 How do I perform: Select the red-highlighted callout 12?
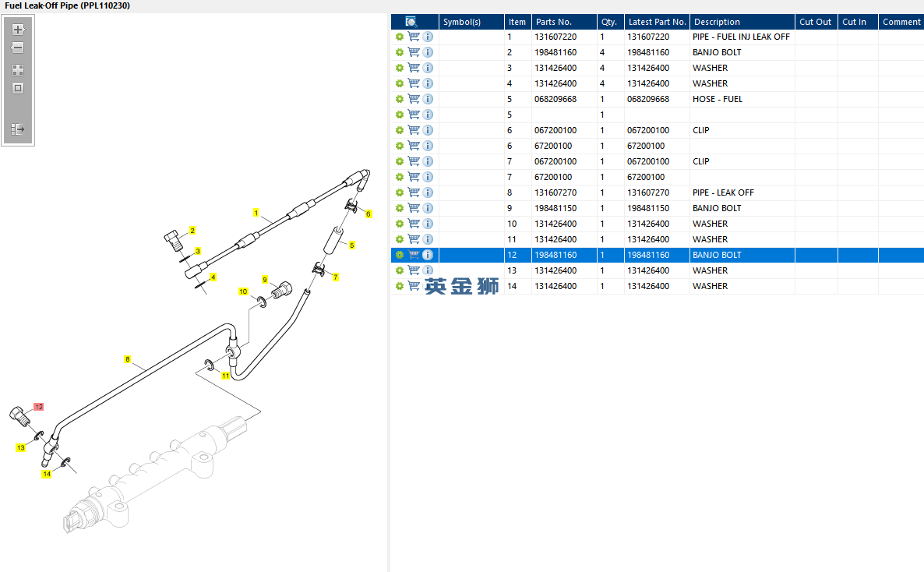[x=39, y=407]
